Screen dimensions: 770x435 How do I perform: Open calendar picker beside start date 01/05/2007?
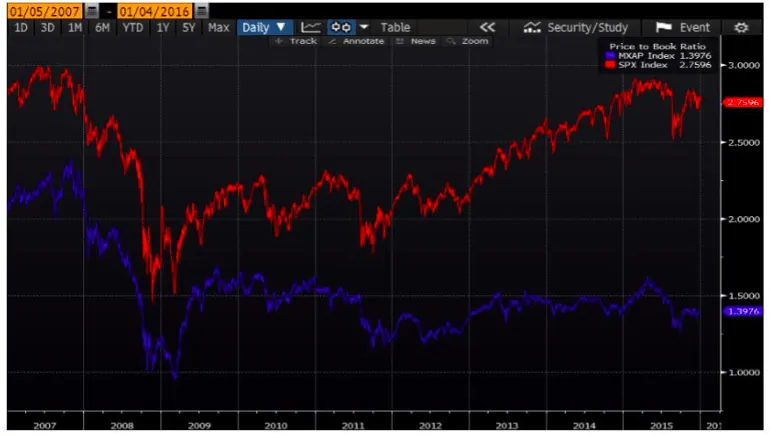click(92, 11)
